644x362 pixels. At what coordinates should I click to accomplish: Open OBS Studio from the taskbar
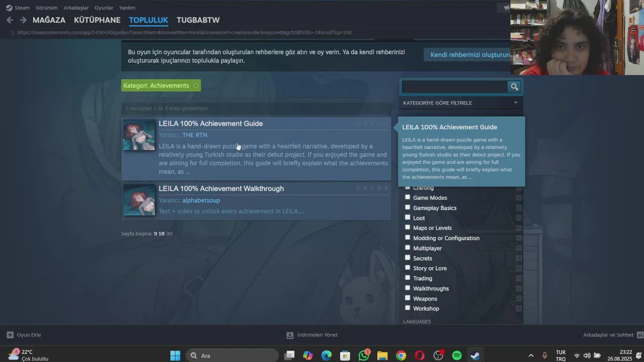pyautogui.click(x=438, y=355)
